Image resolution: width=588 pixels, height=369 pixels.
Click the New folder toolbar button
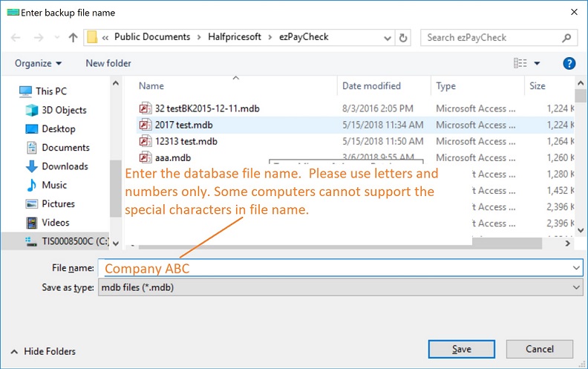click(108, 64)
